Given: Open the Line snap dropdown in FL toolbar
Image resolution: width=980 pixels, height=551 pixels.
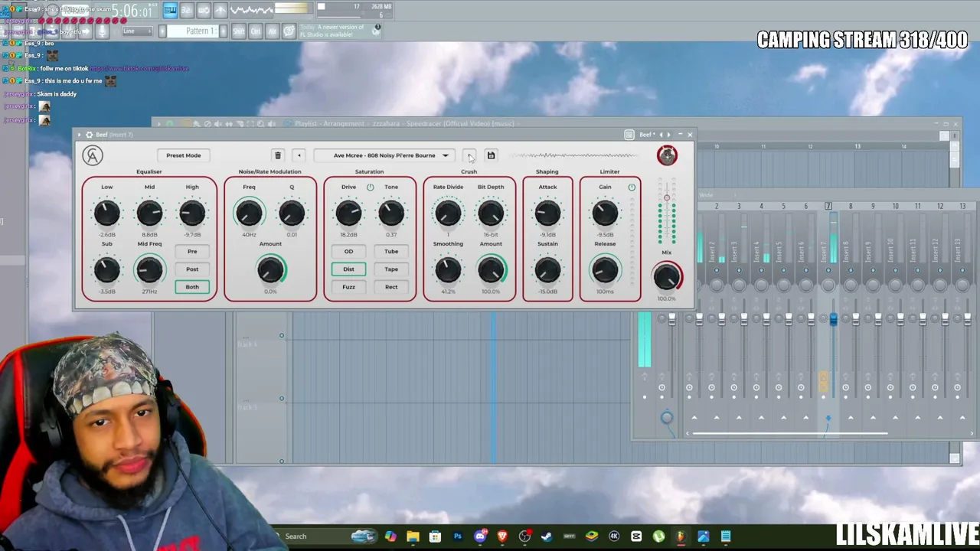Looking at the screenshot, I should click(138, 31).
